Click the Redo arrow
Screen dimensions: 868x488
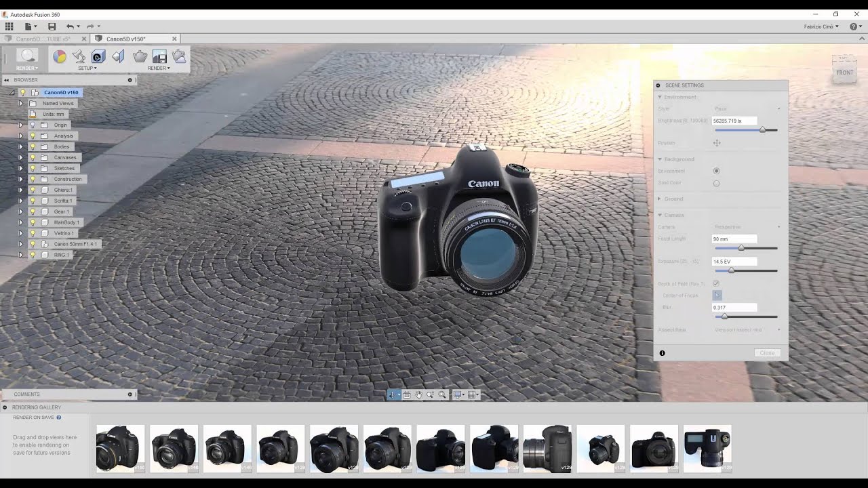[90, 26]
